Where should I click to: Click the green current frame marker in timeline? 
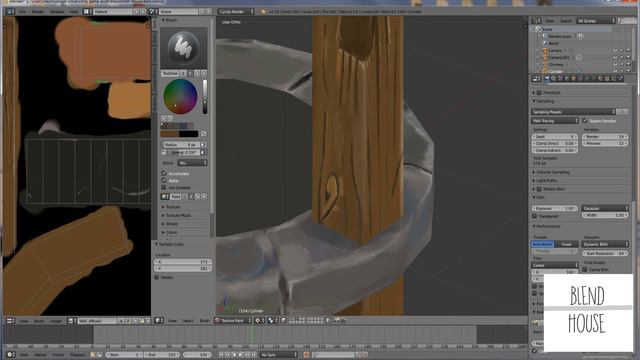point(252,335)
